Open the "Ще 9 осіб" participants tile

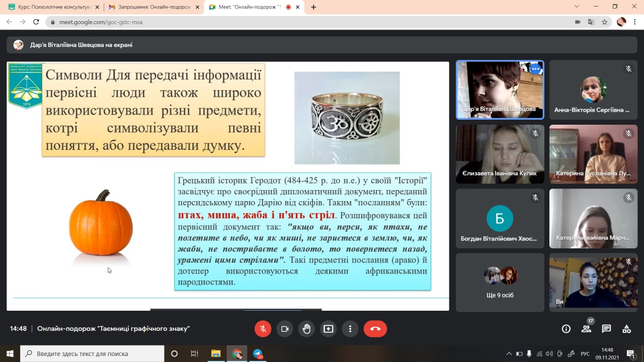500,282
